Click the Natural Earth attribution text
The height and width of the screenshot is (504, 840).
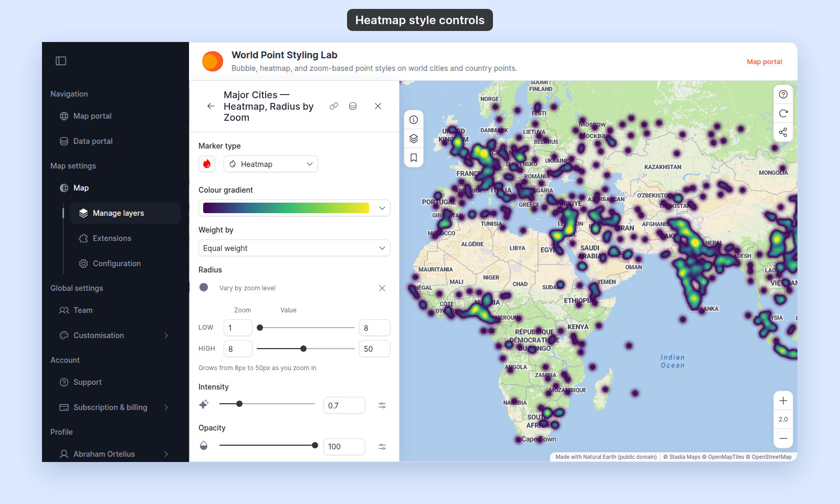pyautogui.click(x=606, y=457)
